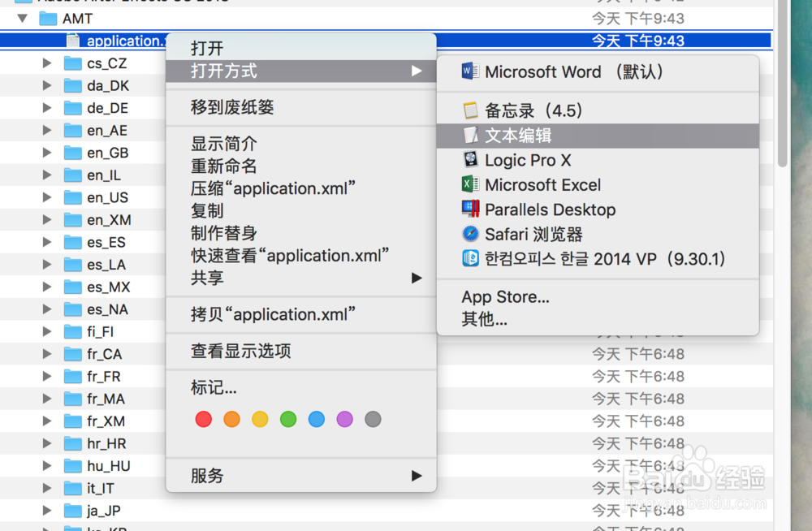Select 压缩“application.xml” menu item
Screen dimensions: 812x531
[301, 188]
